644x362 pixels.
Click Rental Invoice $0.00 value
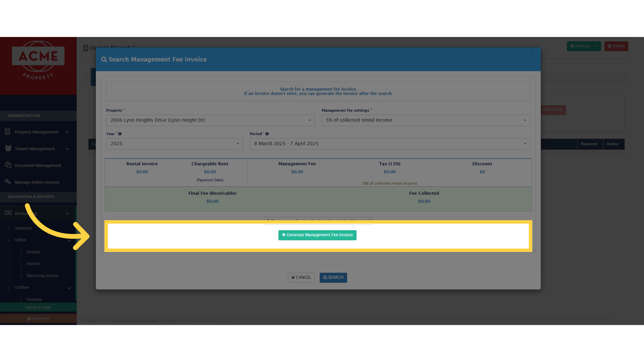(x=142, y=172)
